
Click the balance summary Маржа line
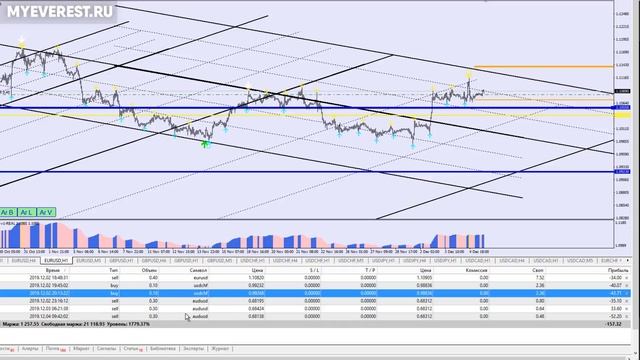coord(76,324)
